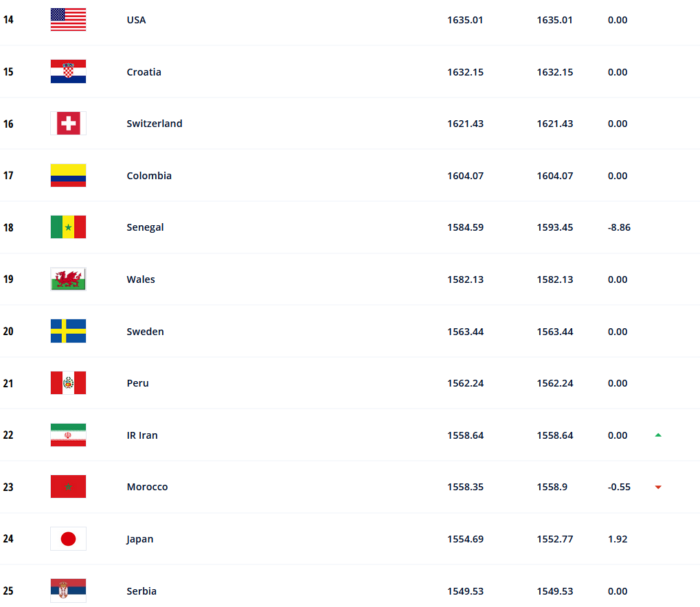Click the Colombia flag icon
Screen dimensions: 700x607
68,176
